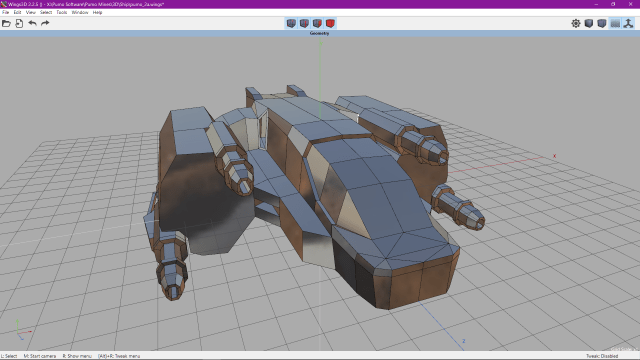The width and height of the screenshot is (640, 360).
Task: Open preferences with the gear icon
Action: point(576,23)
